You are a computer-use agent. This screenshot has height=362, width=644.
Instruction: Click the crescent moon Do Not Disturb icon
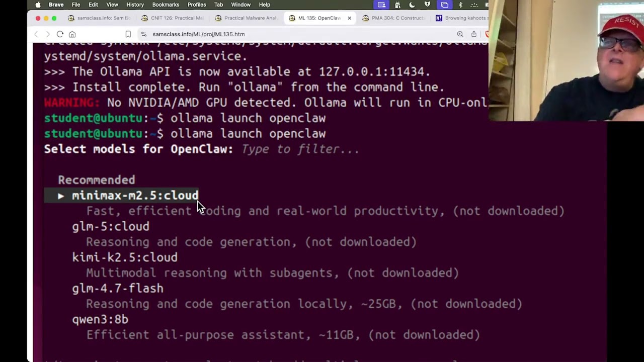pos(412,5)
